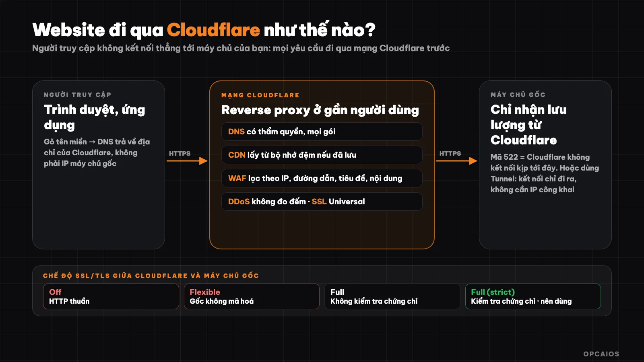Click the text "Mã 522 = Cloudflare không kết nối kịp"
The height and width of the screenshot is (362, 644).
point(545,173)
